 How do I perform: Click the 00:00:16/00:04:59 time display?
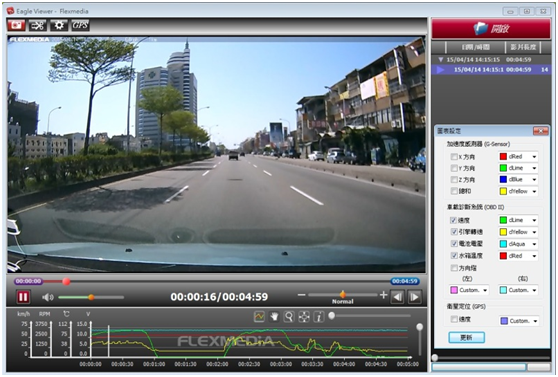[x=219, y=297]
